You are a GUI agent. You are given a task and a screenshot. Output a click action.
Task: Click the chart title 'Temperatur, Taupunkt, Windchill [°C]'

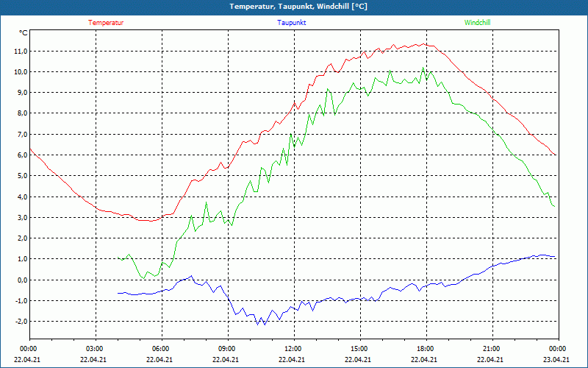coord(298,7)
